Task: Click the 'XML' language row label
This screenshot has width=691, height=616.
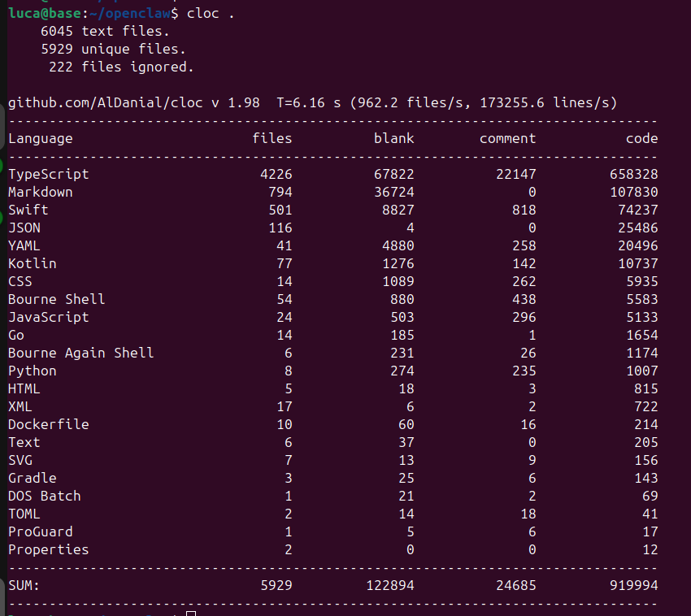Action: [20, 406]
